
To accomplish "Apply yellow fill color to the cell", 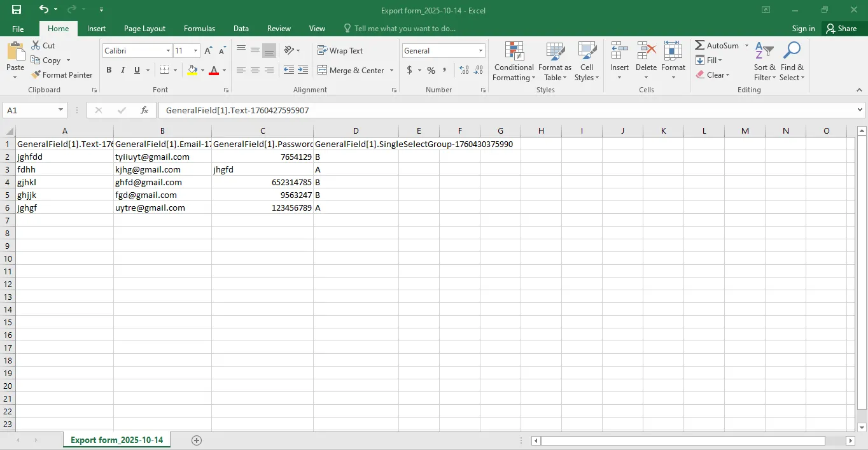I will 192,70.
